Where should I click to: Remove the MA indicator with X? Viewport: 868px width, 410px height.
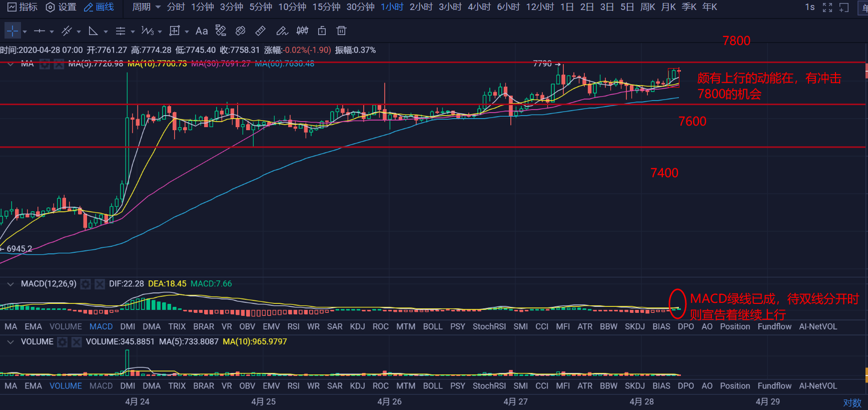click(x=59, y=64)
